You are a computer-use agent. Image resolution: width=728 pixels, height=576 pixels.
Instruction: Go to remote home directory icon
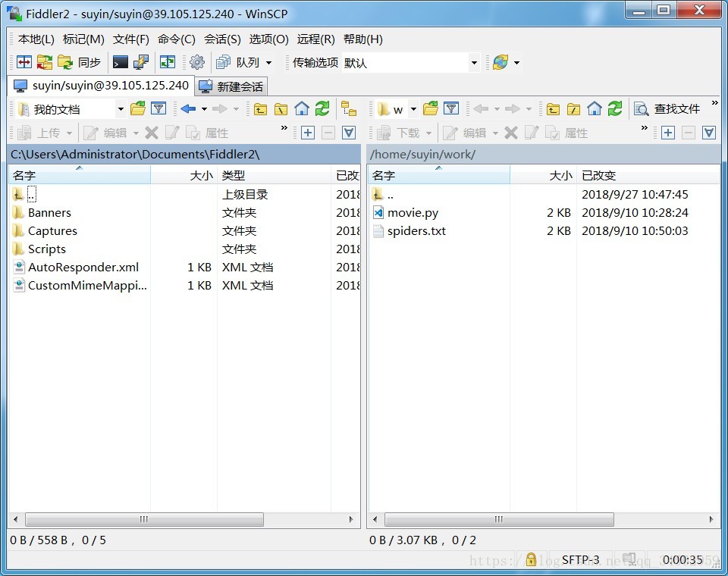click(595, 108)
